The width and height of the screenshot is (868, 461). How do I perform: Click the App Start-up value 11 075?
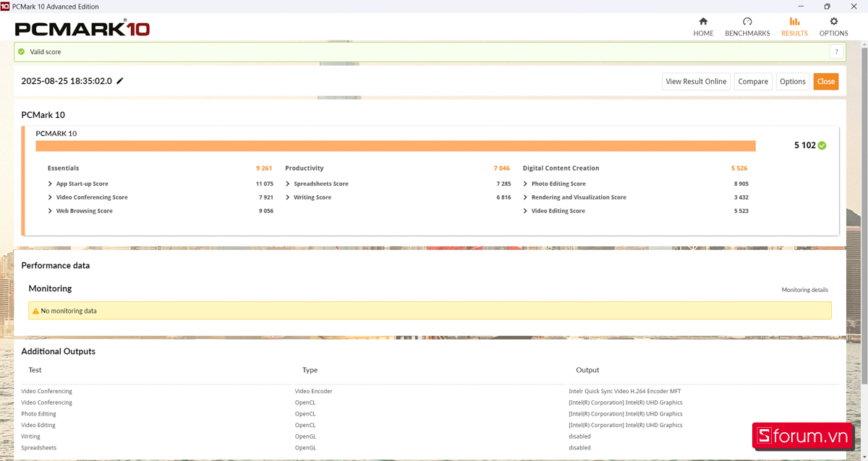click(264, 184)
